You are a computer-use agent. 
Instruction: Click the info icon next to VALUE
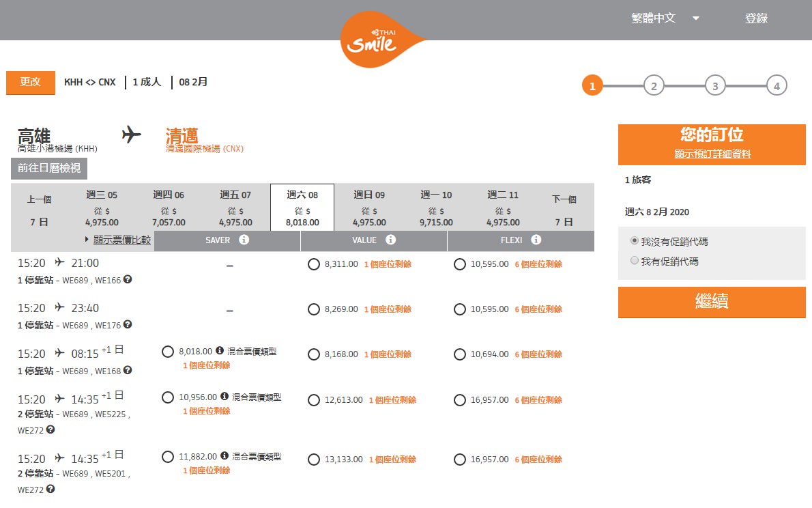click(x=390, y=240)
